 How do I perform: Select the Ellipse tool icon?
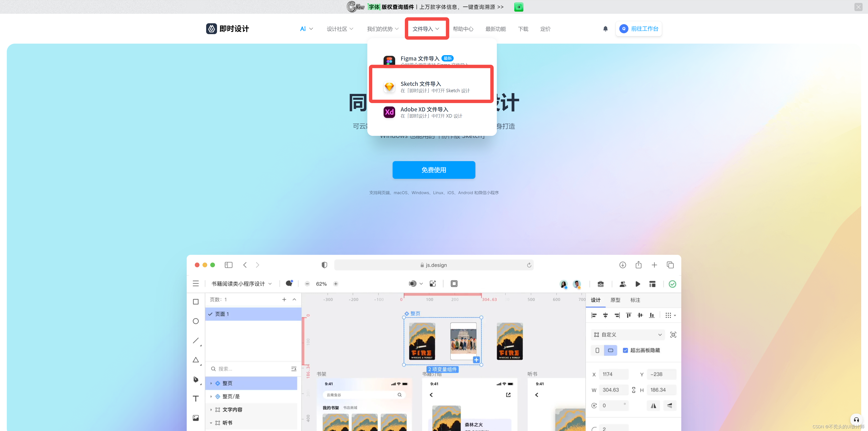click(196, 321)
